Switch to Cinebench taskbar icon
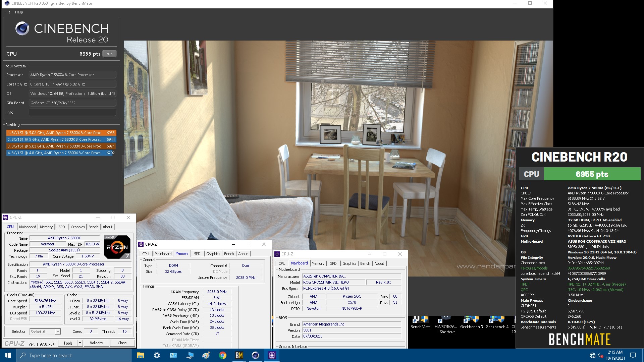644x362 pixels. coord(256,355)
